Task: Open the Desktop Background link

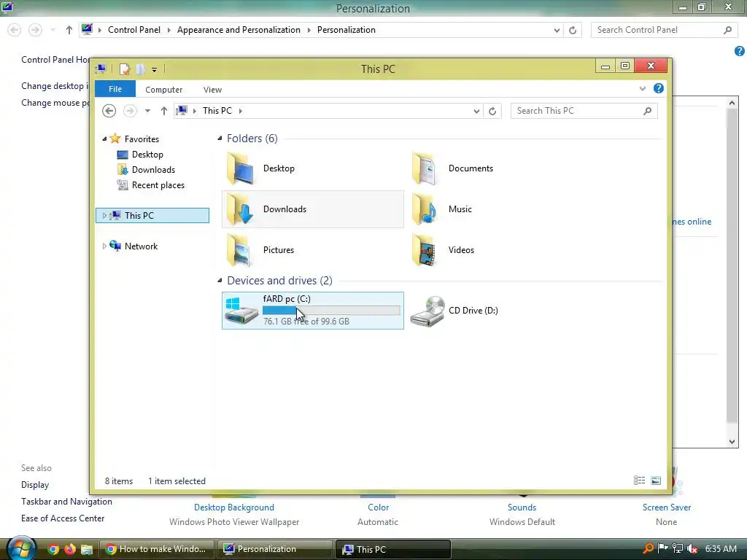Action: coord(234,507)
